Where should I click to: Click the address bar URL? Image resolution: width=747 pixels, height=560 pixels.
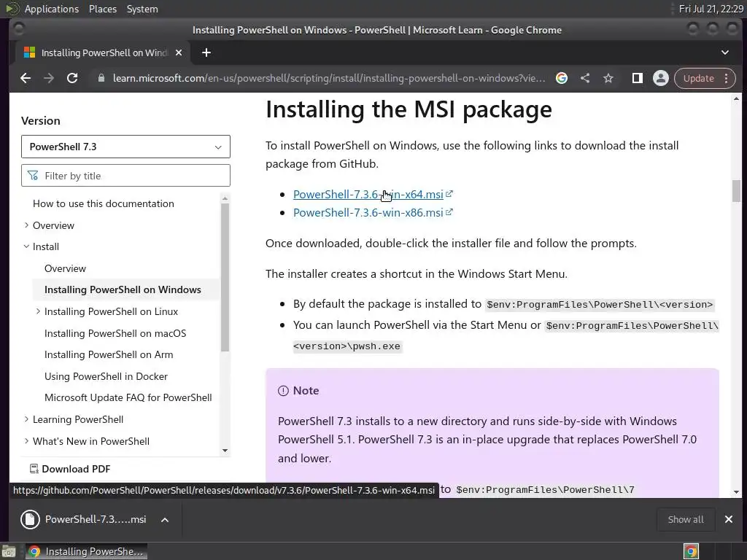pyautogui.click(x=329, y=78)
